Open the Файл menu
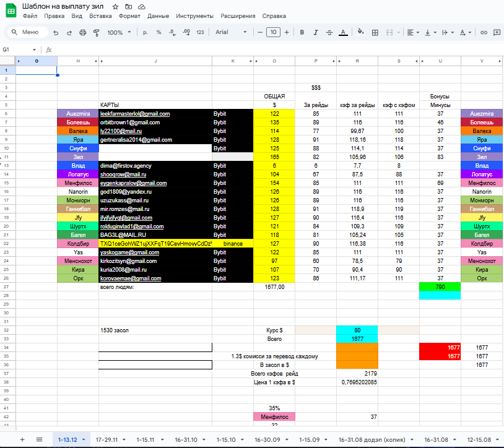The image size is (504, 448). coord(30,16)
